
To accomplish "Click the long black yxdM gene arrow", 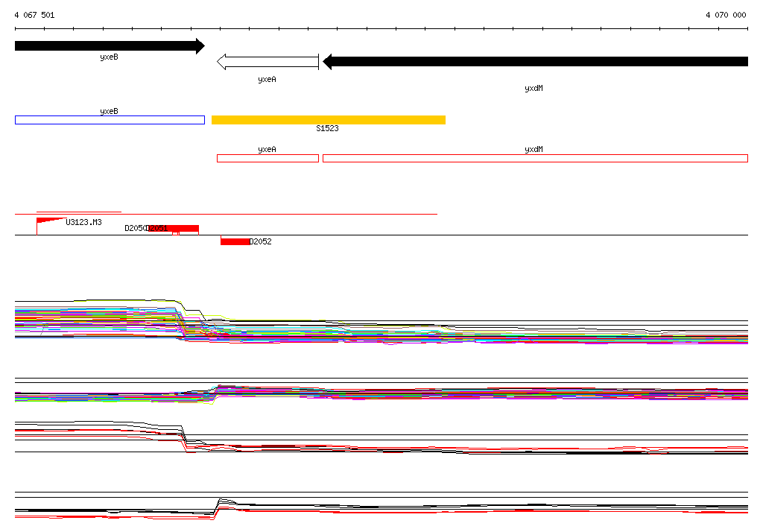I will coord(535,62).
